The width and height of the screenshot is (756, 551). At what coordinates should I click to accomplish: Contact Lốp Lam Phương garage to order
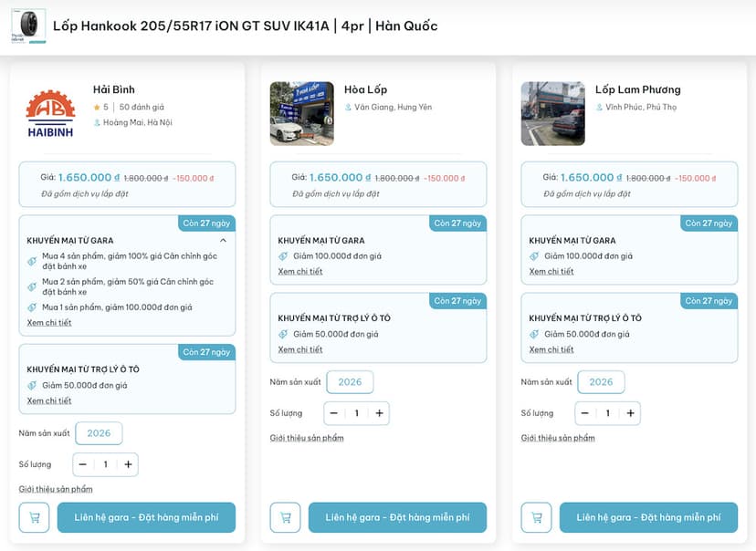click(x=649, y=517)
